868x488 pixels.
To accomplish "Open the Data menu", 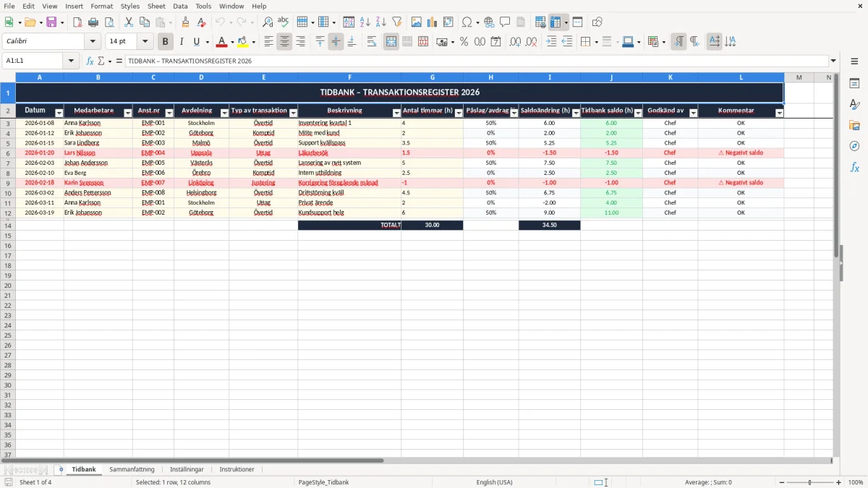I will (180, 6).
